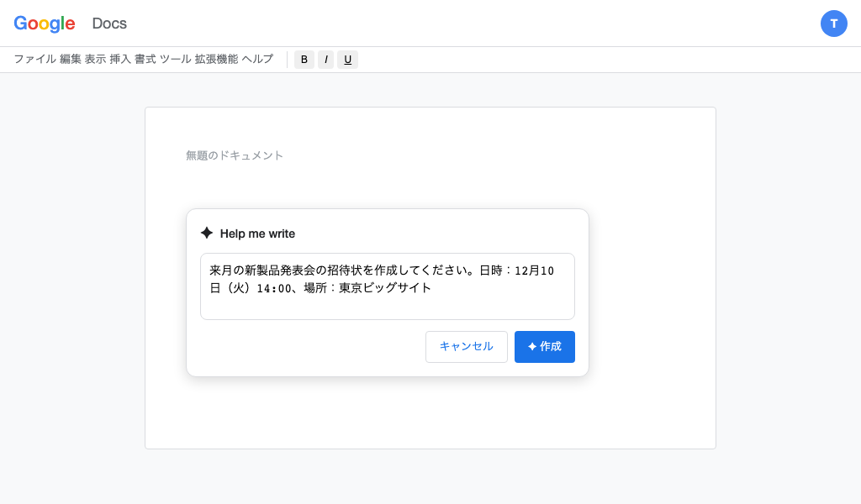
Task: Click the キャンセル button
Action: point(467,346)
